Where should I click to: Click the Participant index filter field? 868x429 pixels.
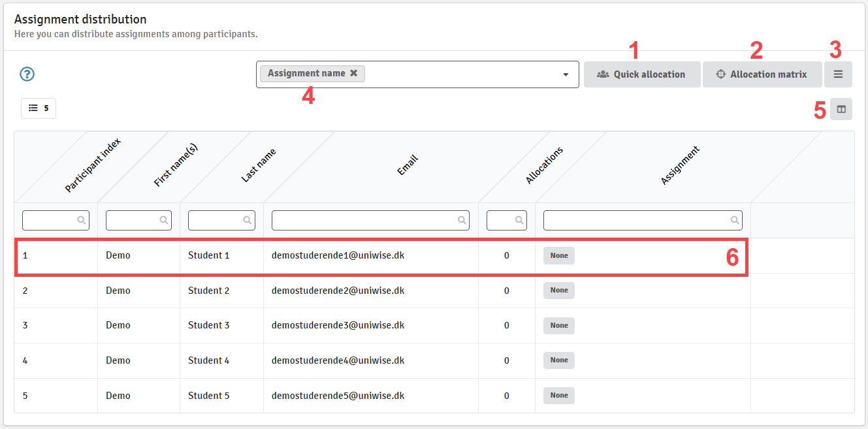coord(56,220)
